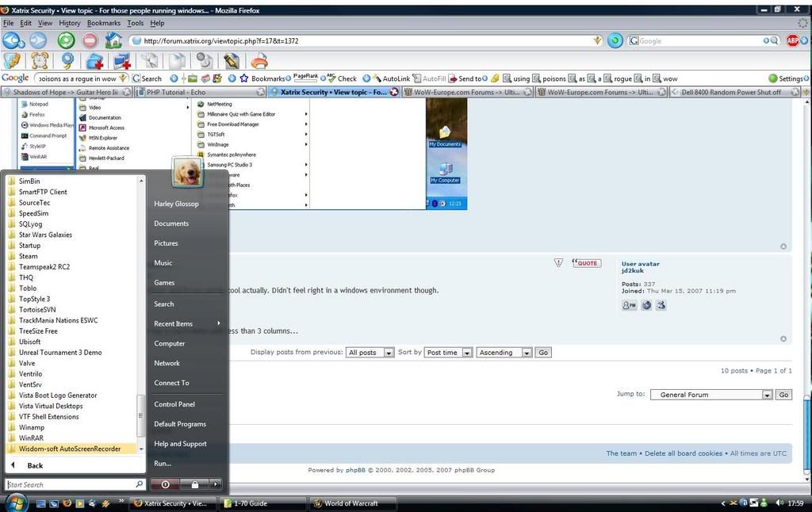Switch to PHP Tutorial - Echo tab
Image resolution: width=812 pixels, height=512 pixels.
(200, 92)
